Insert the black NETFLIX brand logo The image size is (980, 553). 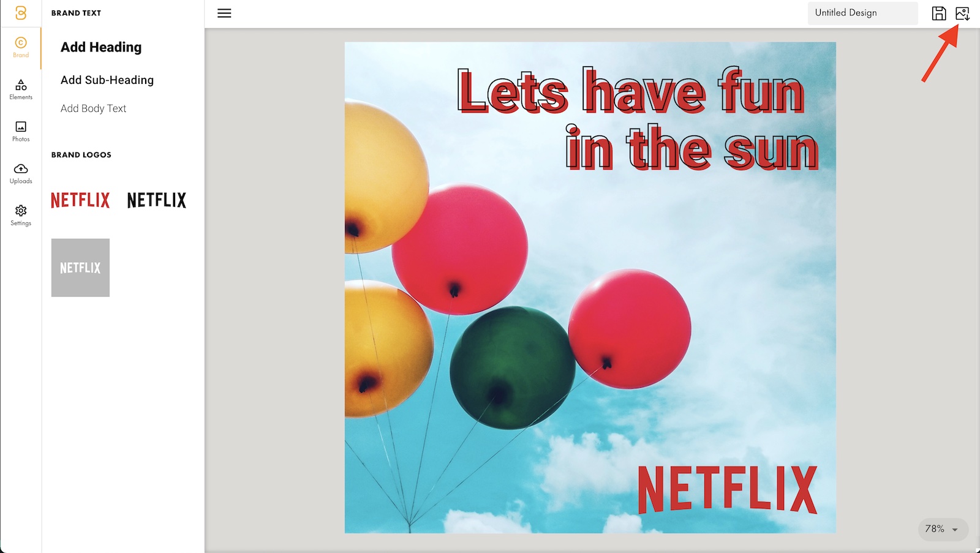tap(157, 200)
